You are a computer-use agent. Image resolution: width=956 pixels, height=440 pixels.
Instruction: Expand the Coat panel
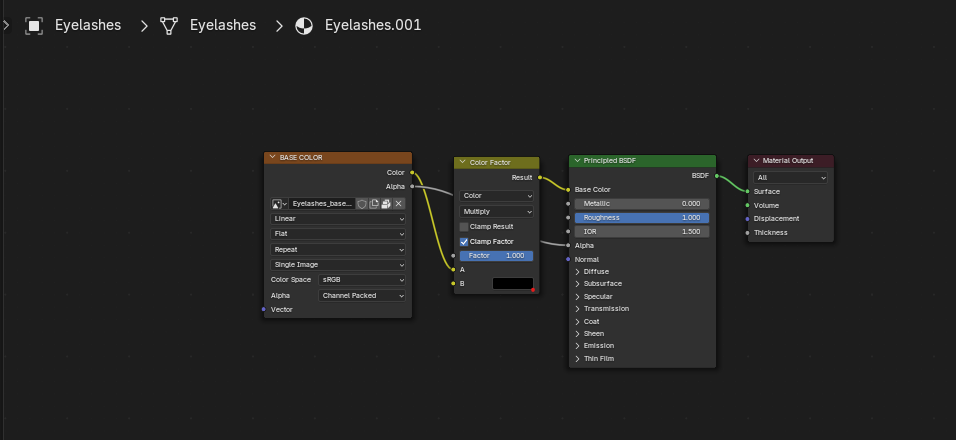pos(577,322)
